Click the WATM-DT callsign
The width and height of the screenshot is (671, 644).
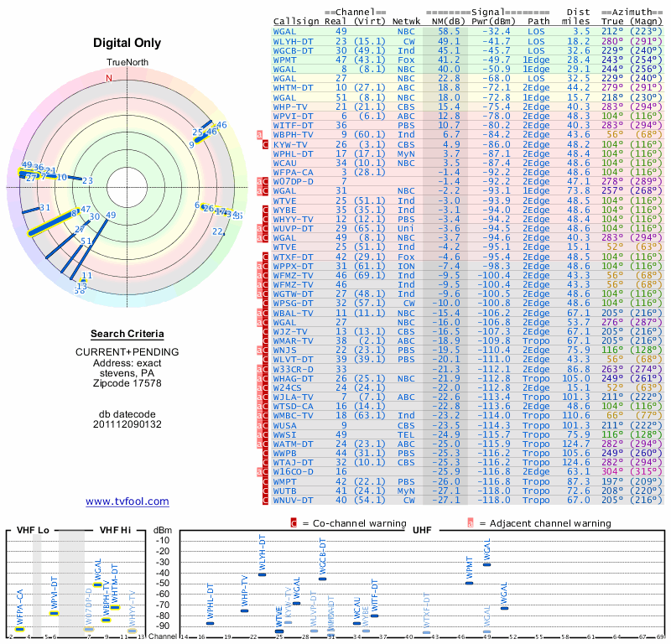pyautogui.click(x=293, y=444)
